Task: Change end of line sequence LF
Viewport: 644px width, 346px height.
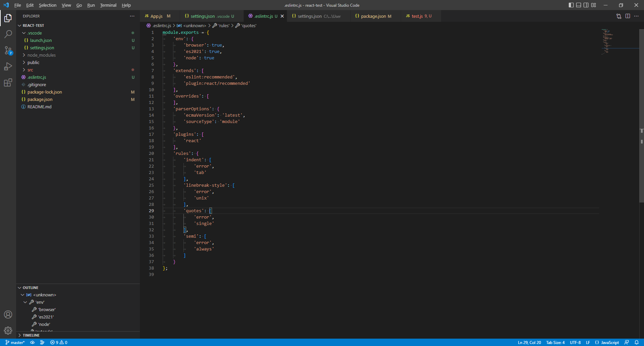Action: tap(588, 342)
